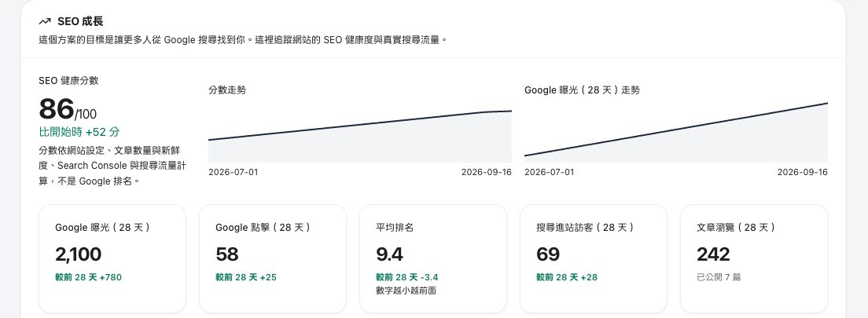This screenshot has height=318, width=868.
Task: Click the 較前 28 天 +25 change text
Action: (x=246, y=277)
